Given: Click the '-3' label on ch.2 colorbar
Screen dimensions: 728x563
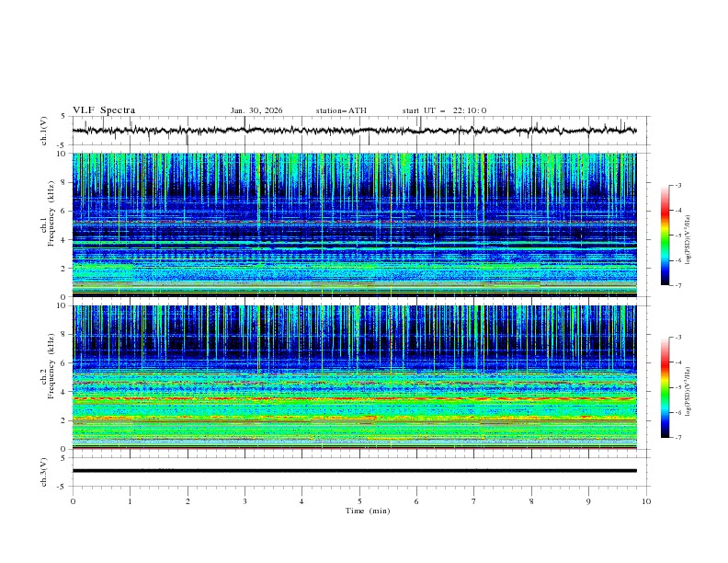Looking at the screenshot, I should click(x=678, y=338).
